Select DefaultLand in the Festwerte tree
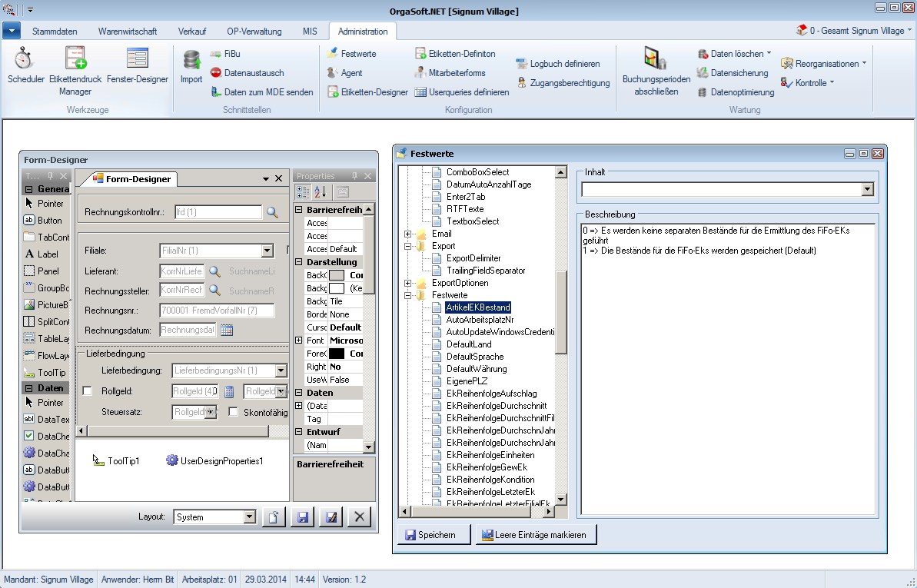Screen dimensions: 917x588 click(x=468, y=344)
